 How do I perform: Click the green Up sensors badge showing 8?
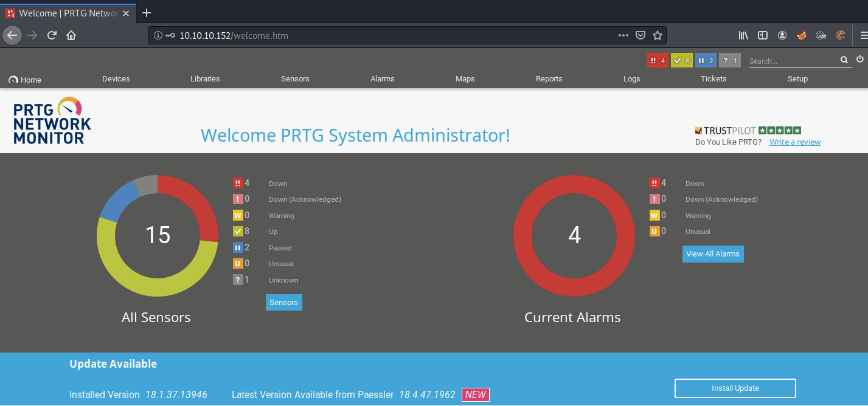tap(682, 61)
